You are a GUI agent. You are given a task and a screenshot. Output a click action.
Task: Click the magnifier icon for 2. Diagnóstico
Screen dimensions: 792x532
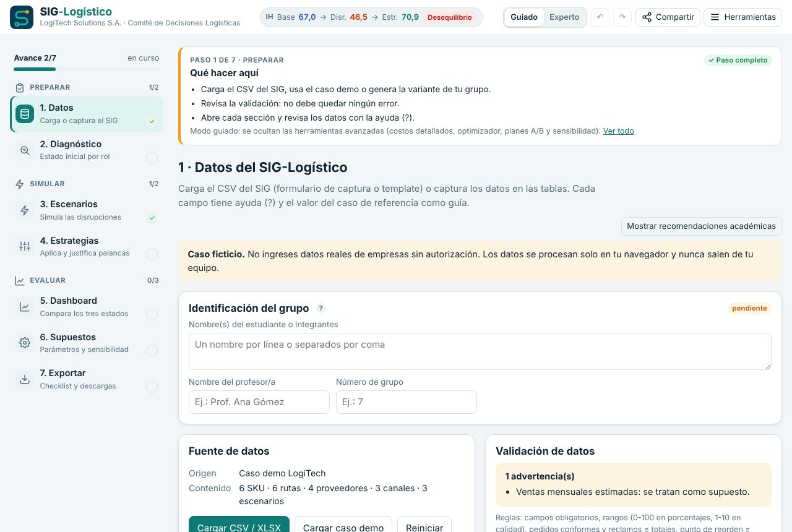point(25,150)
